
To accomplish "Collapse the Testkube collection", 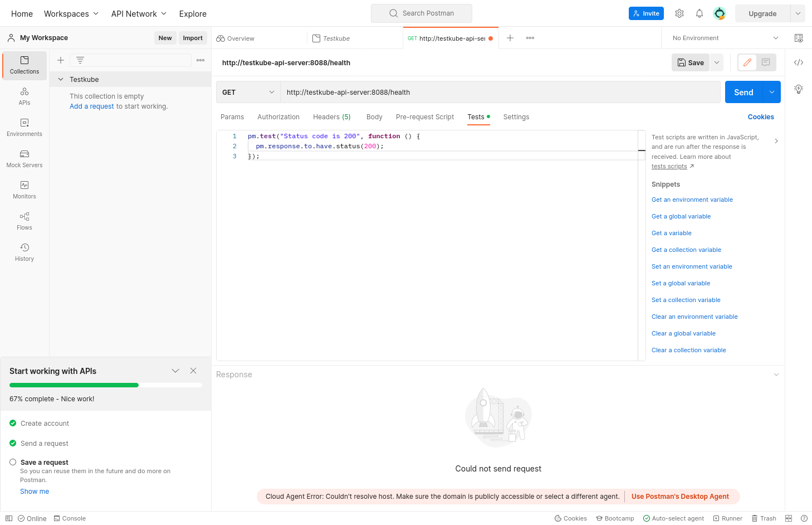I will tap(61, 80).
